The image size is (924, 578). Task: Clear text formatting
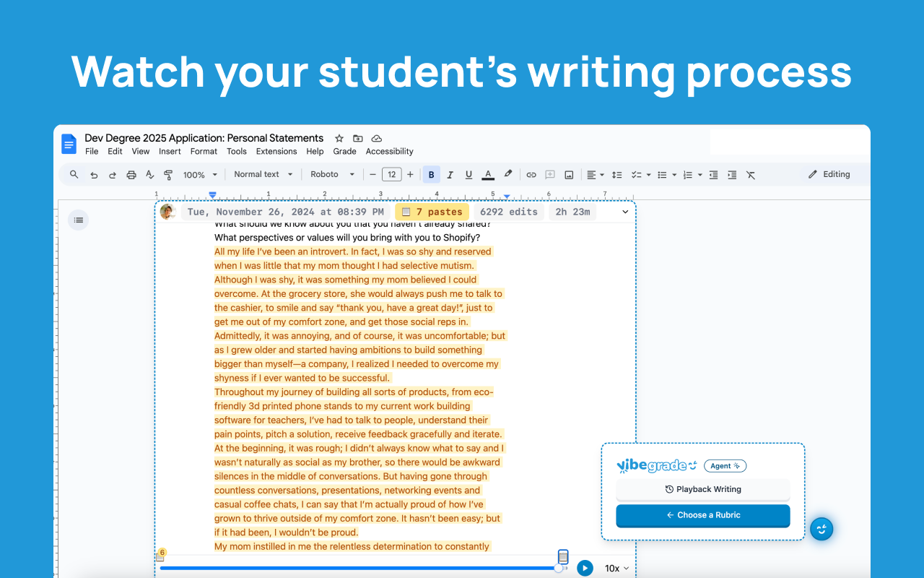751,175
